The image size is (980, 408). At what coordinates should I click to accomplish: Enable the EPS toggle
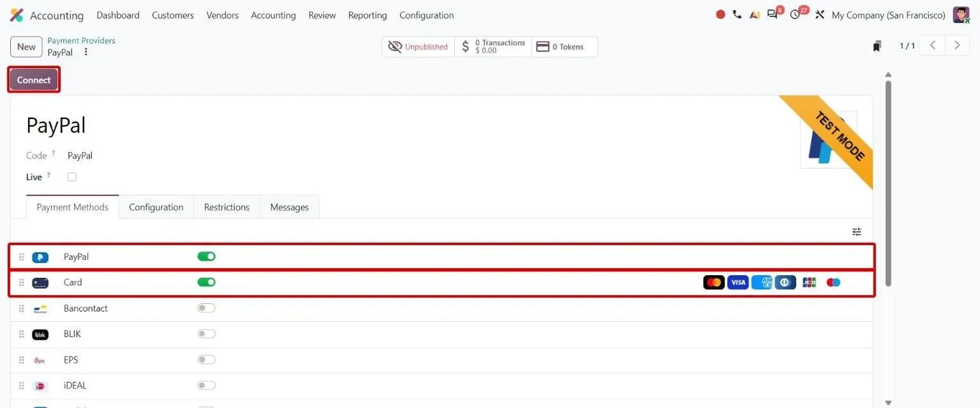tap(206, 360)
